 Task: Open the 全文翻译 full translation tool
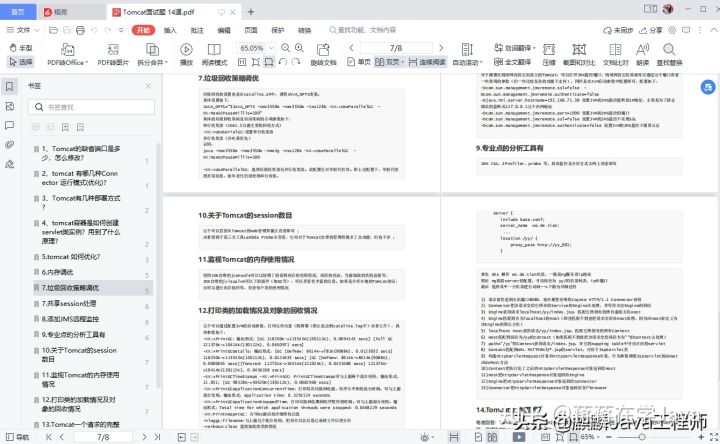click(x=512, y=62)
